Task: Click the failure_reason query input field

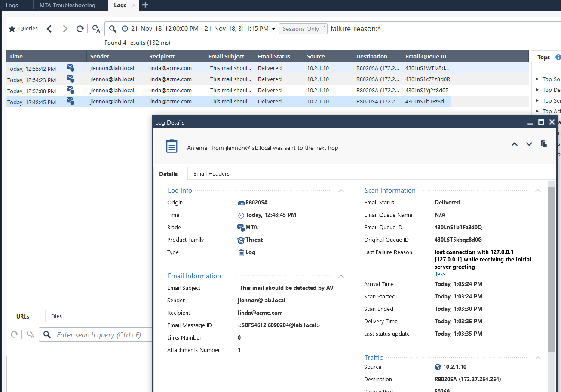Action: click(x=445, y=29)
